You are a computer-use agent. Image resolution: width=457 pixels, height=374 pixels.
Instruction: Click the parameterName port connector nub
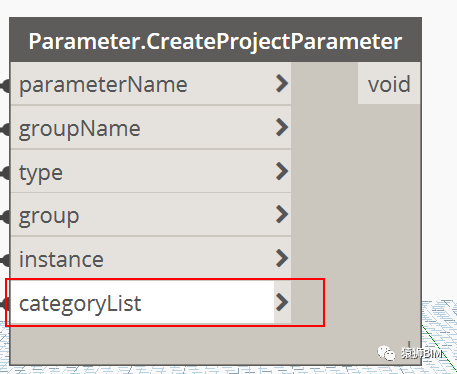[x=6, y=86]
